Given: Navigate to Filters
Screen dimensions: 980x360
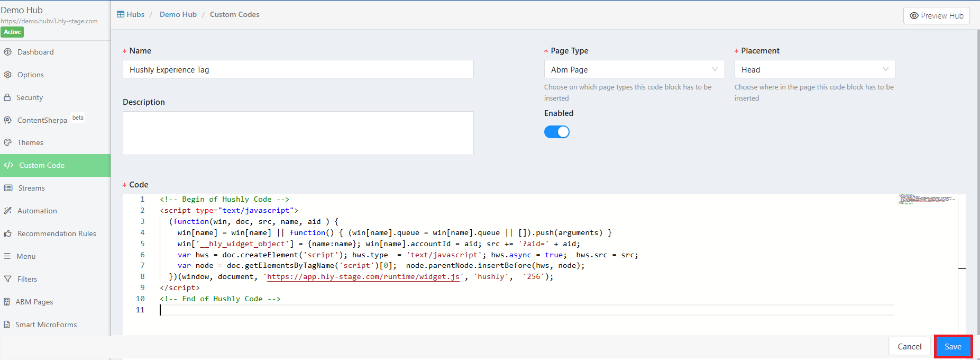Looking at the screenshot, I should click(56, 279).
